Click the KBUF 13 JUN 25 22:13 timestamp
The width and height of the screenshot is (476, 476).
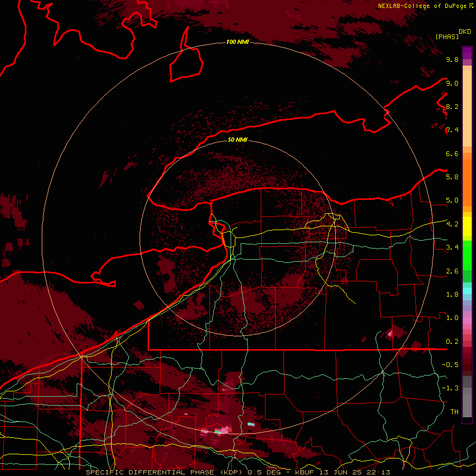(342, 472)
